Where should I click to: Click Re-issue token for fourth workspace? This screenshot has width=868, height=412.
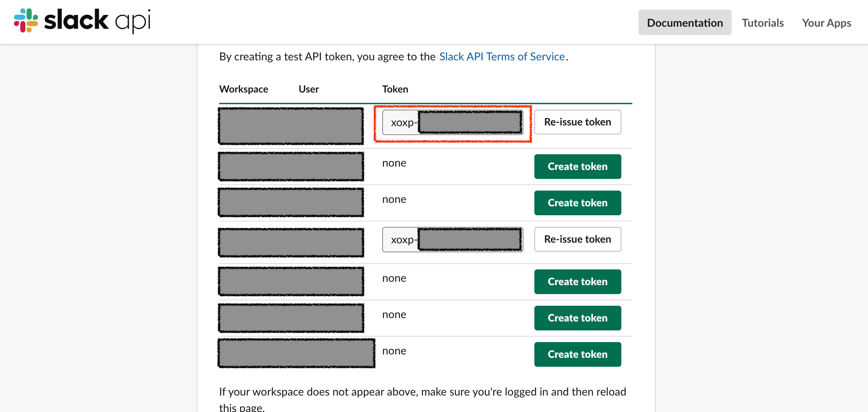[x=578, y=239]
